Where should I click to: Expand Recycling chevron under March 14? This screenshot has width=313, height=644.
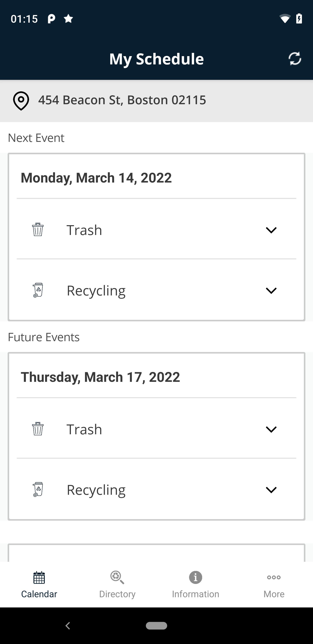coord(271,290)
